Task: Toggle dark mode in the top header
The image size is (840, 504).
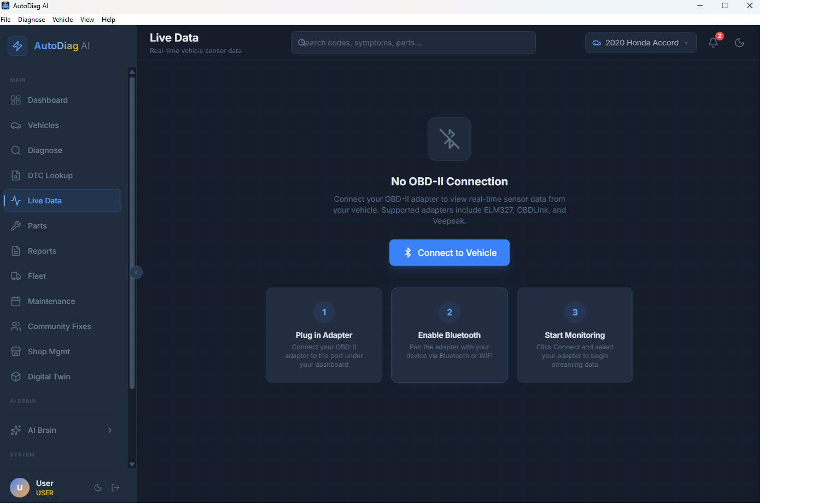Action: (x=739, y=43)
